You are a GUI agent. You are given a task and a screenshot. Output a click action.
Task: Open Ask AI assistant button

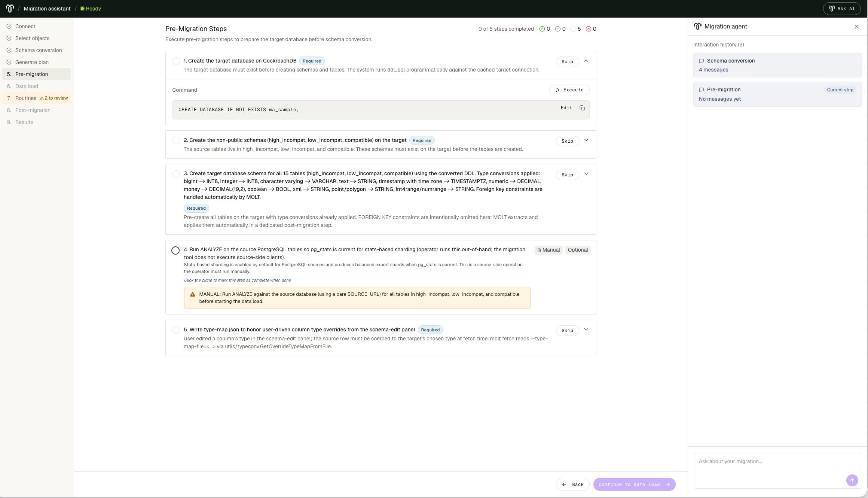(841, 8)
